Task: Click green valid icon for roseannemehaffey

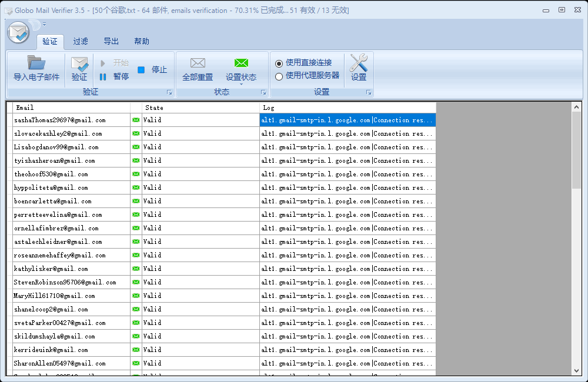Action: point(136,255)
